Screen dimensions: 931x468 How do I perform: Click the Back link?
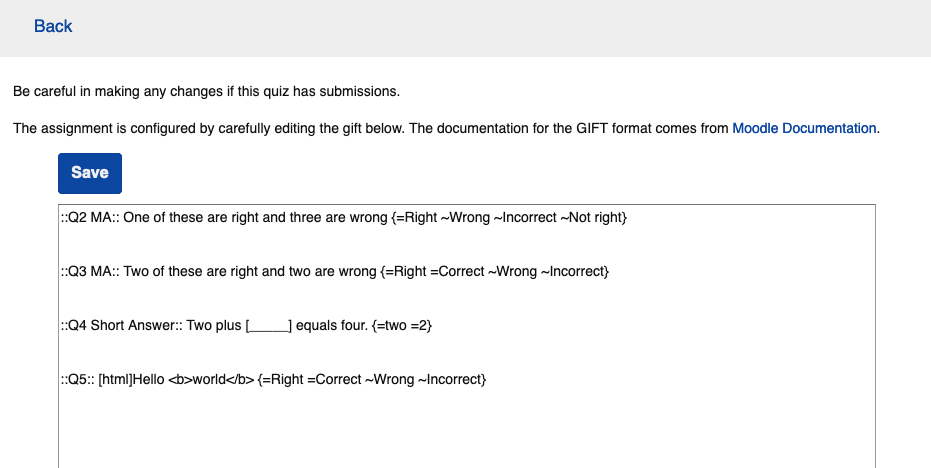click(x=53, y=27)
